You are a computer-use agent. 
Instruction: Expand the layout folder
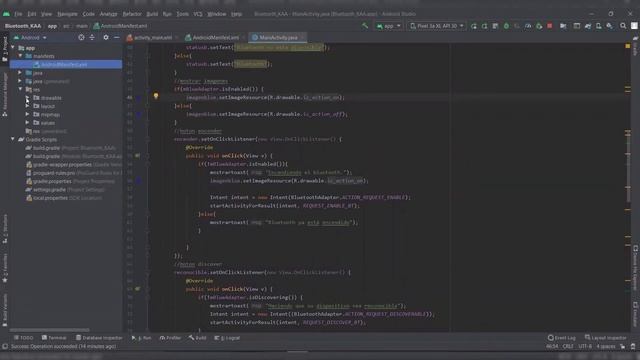(x=27, y=106)
